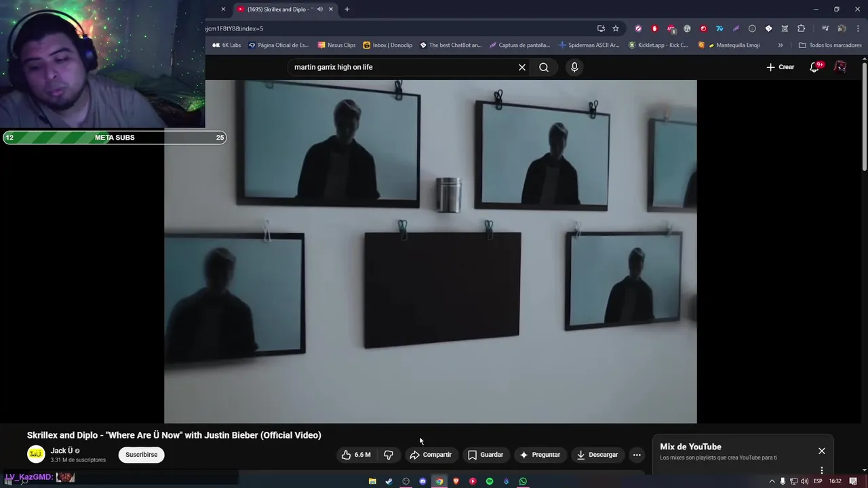868x488 pixels.
Task: Open the Crear menu
Action: (780, 67)
